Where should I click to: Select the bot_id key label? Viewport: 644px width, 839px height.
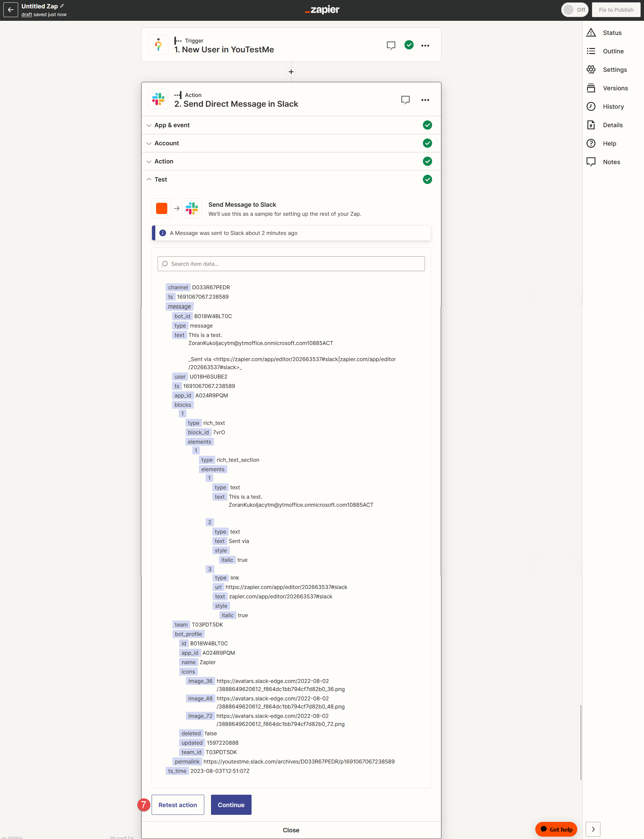tap(182, 316)
